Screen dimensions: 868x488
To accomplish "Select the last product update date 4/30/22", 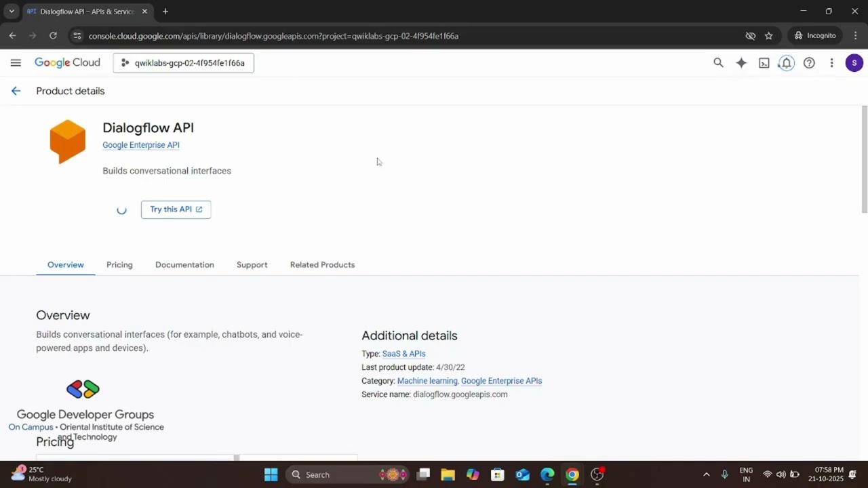I will click(450, 367).
